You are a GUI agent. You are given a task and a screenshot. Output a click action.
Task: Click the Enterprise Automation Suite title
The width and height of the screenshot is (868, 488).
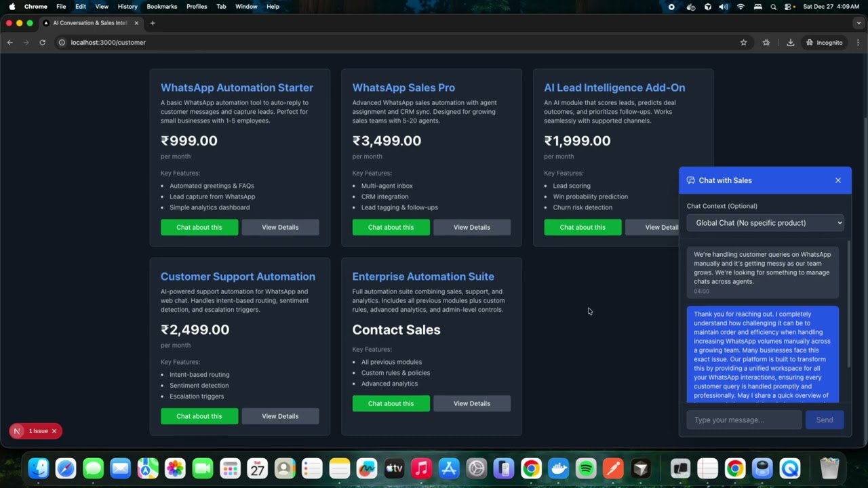(x=423, y=277)
